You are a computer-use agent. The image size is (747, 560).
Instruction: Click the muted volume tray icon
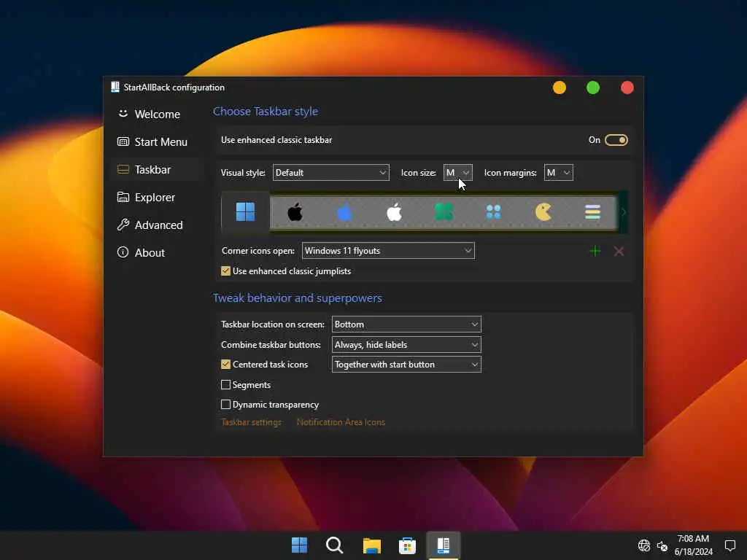662,545
